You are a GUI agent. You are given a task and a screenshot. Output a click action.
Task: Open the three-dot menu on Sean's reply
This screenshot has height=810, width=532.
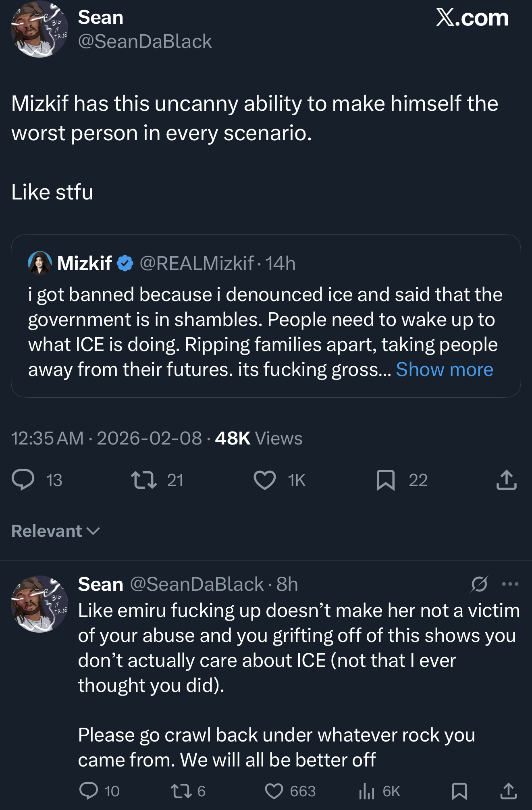click(510, 584)
